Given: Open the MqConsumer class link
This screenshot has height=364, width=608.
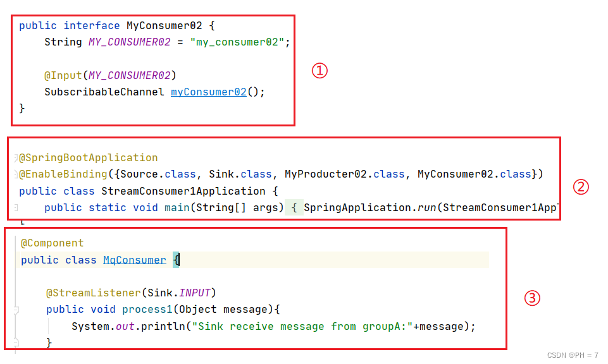Looking at the screenshot, I should (x=134, y=259).
